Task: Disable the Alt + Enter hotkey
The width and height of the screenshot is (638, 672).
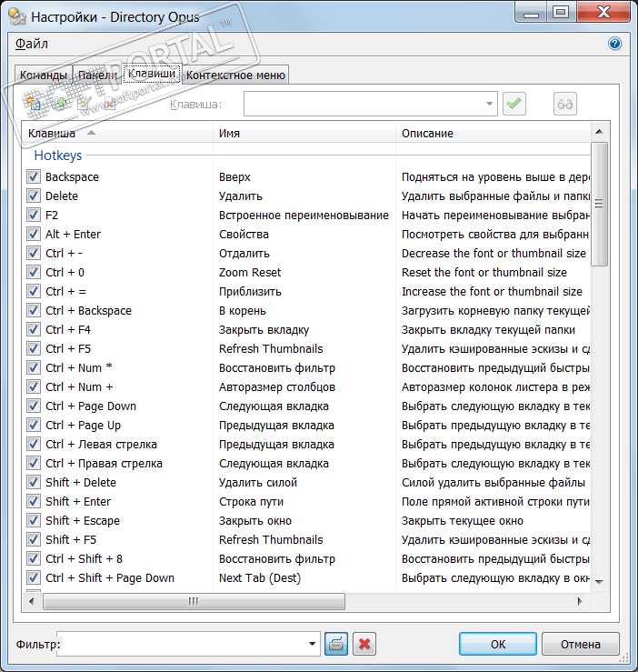Action: [x=34, y=234]
